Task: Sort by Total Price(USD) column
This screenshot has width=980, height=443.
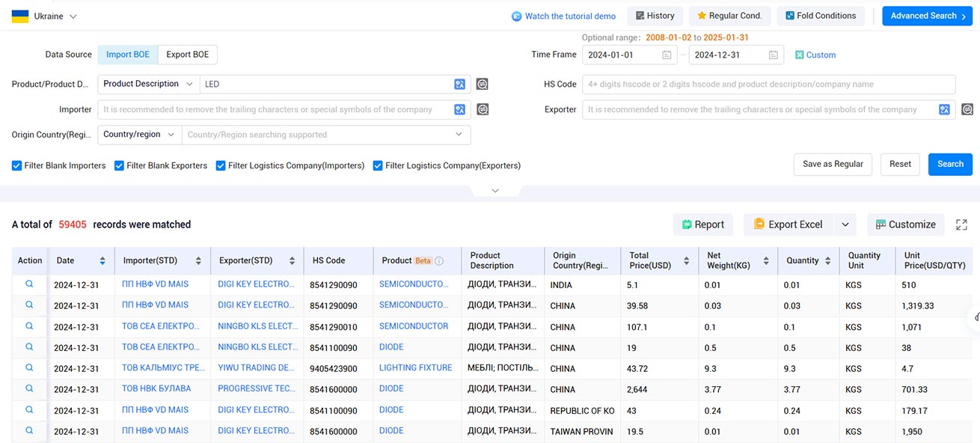Action: [687, 260]
